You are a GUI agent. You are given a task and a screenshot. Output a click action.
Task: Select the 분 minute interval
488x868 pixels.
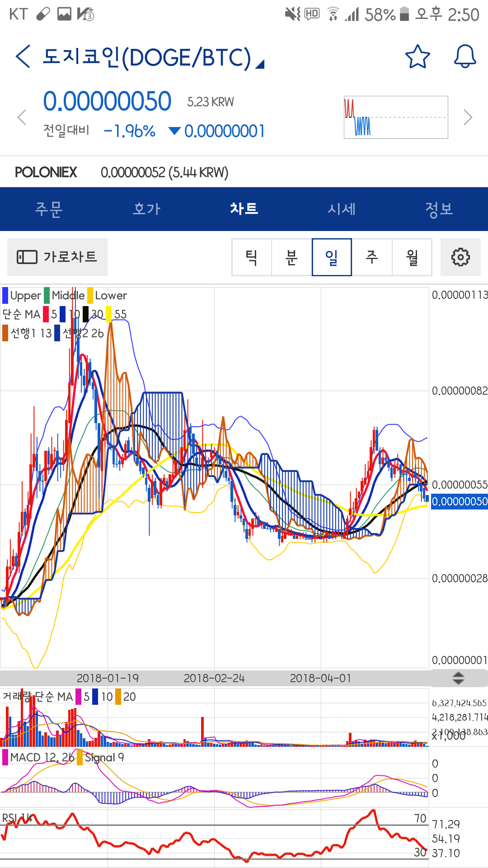pos(291,257)
